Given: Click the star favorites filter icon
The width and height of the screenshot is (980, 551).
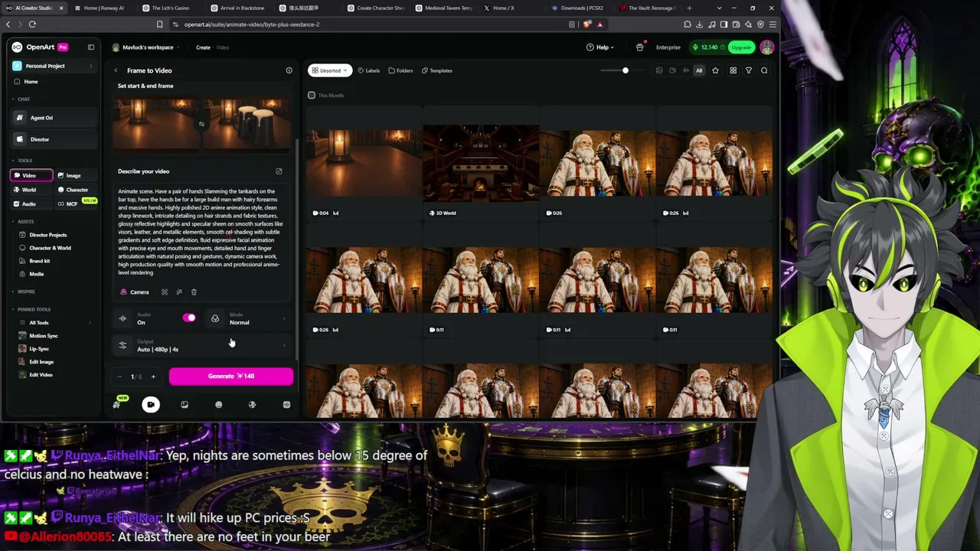Looking at the screenshot, I should pyautogui.click(x=715, y=70).
